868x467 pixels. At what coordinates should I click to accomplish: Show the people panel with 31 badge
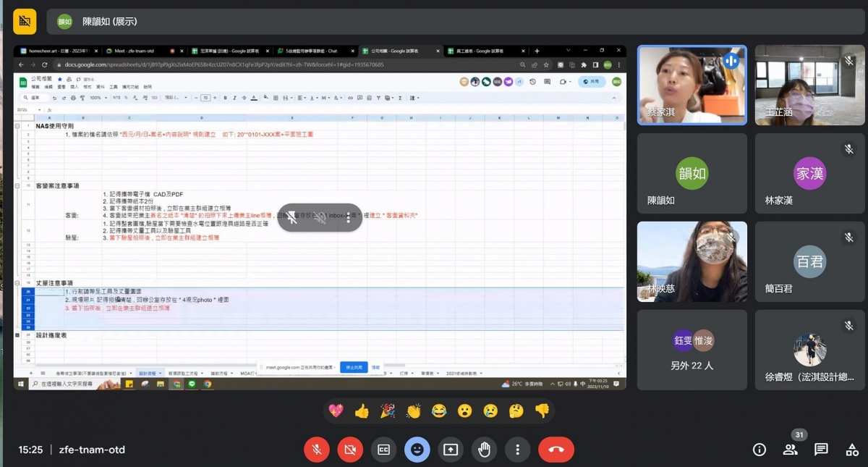[x=790, y=450]
